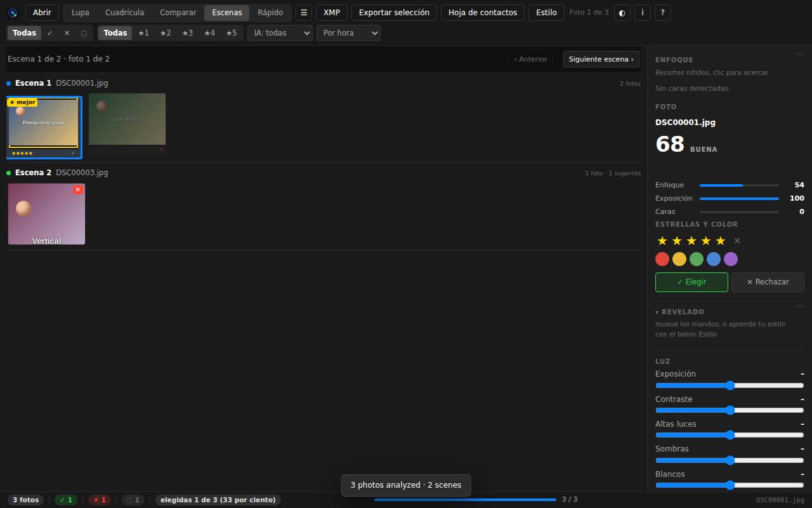Toggle the theme contrast icon
812x508 pixels.
click(622, 13)
